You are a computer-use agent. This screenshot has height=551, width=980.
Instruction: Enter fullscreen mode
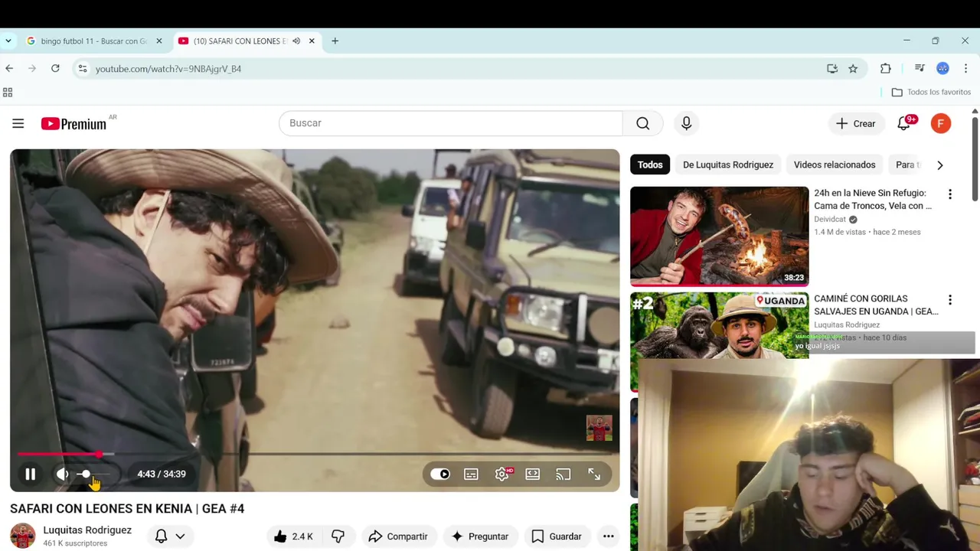tap(594, 474)
